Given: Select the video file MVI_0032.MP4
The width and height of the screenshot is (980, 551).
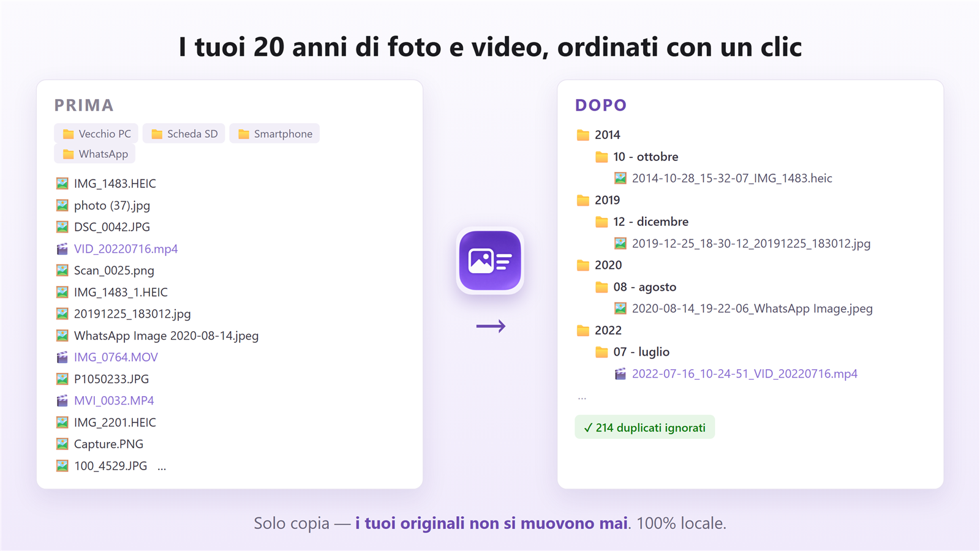Looking at the screenshot, I should tap(114, 401).
